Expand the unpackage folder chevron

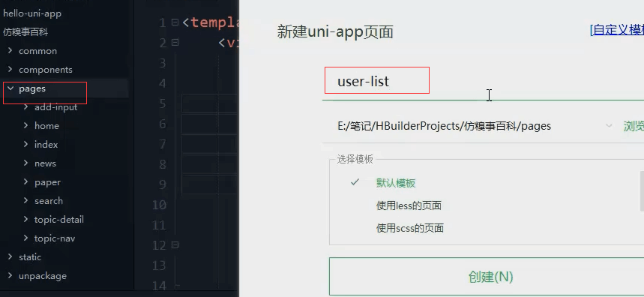pos(10,276)
